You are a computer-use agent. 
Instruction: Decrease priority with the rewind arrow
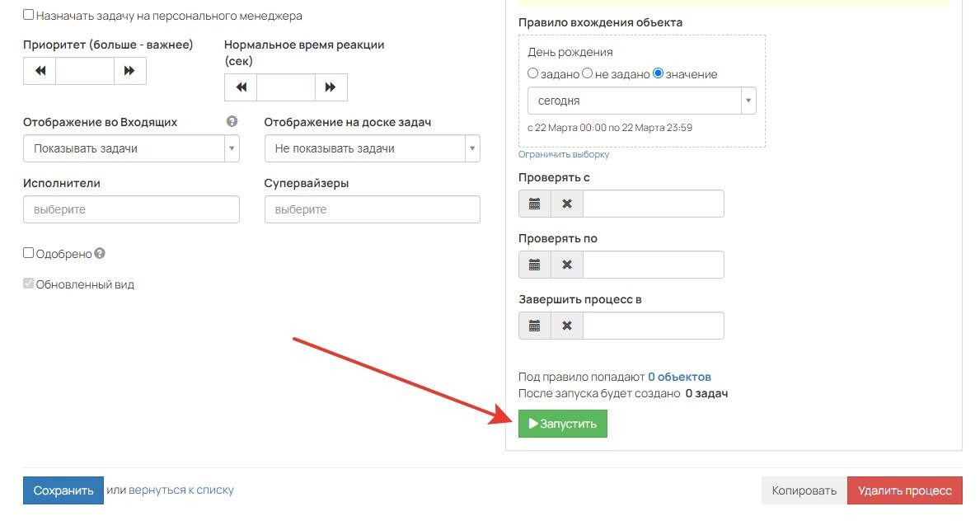40,71
